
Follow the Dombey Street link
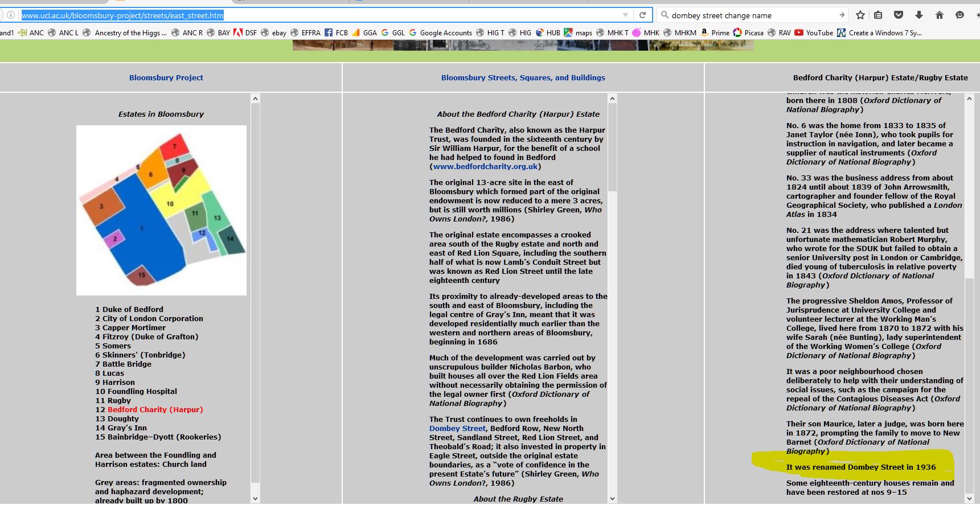click(x=457, y=429)
